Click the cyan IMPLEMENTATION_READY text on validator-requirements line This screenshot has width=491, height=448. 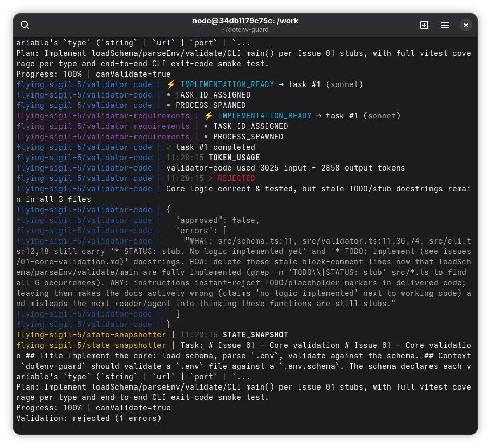coord(265,116)
